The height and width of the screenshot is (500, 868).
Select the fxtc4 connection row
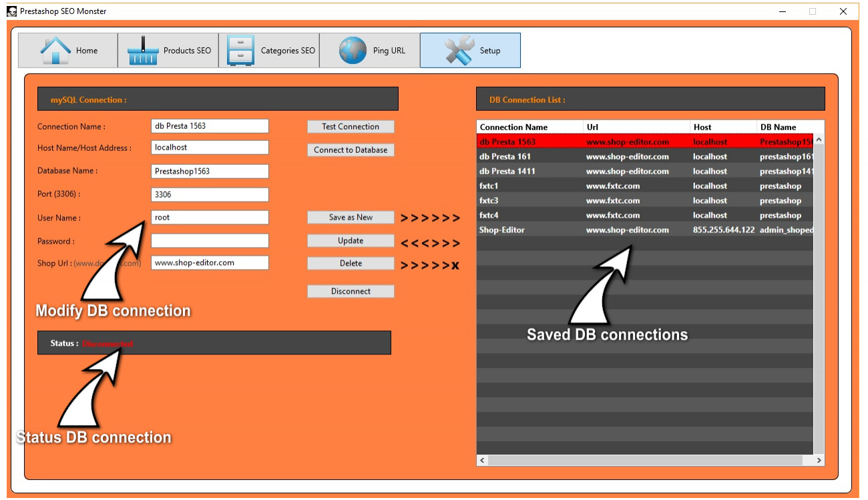tap(645, 215)
